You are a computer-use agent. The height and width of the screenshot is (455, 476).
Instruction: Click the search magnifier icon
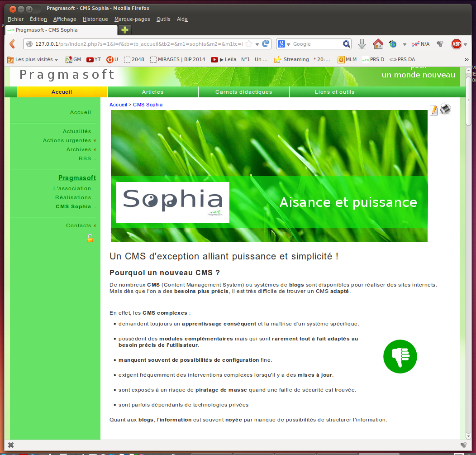pyautogui.click(x=347, y=44)
